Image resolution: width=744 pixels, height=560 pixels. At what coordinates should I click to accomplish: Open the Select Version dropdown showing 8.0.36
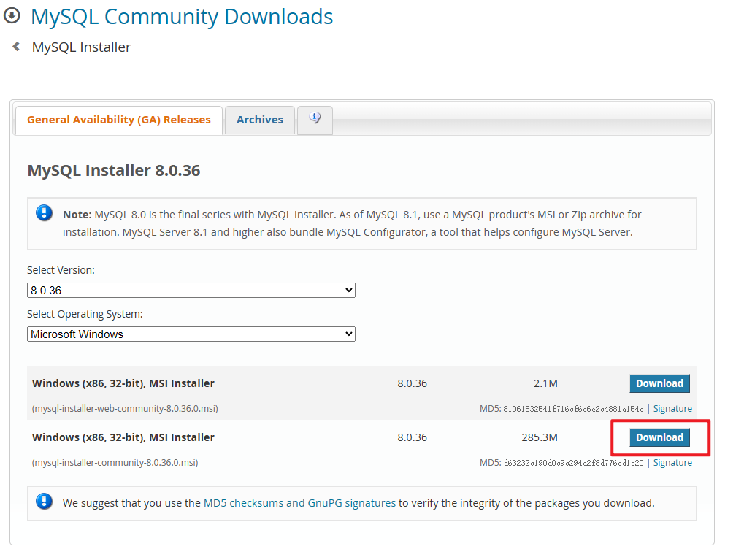pyautogui.click(x=191, y=291)
